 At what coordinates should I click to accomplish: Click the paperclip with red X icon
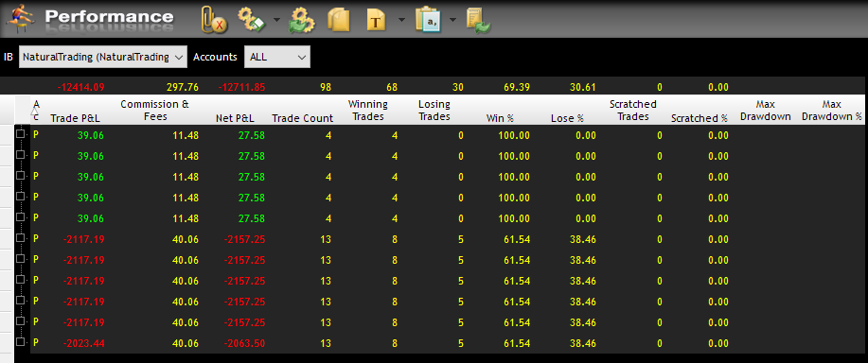[214, 19]
